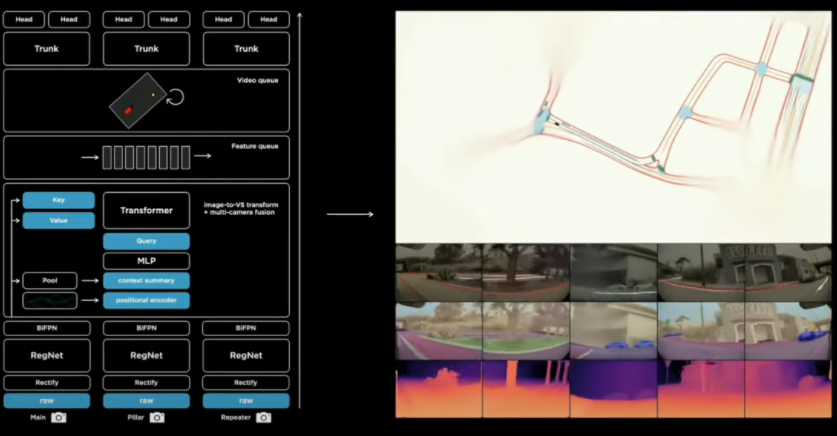Click the RegNet box in the Pillar column
Image resolution: width=837 pixels, height=436 pixels.
146,355
